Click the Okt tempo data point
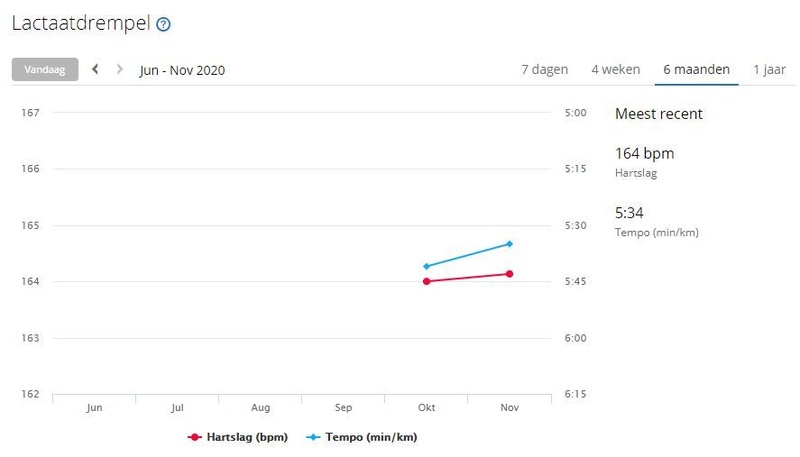Image resolution: width=800 pixels, height=457 pixels. click(x=427, y=266)
